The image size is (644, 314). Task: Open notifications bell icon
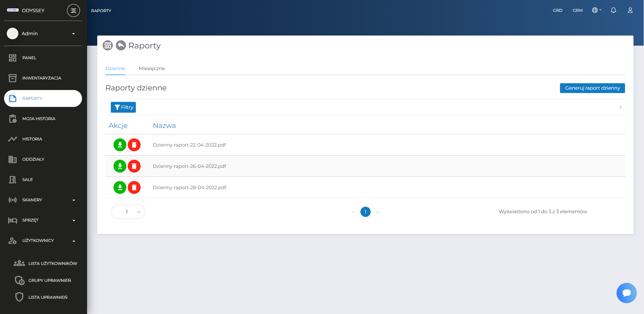[614, 10]
